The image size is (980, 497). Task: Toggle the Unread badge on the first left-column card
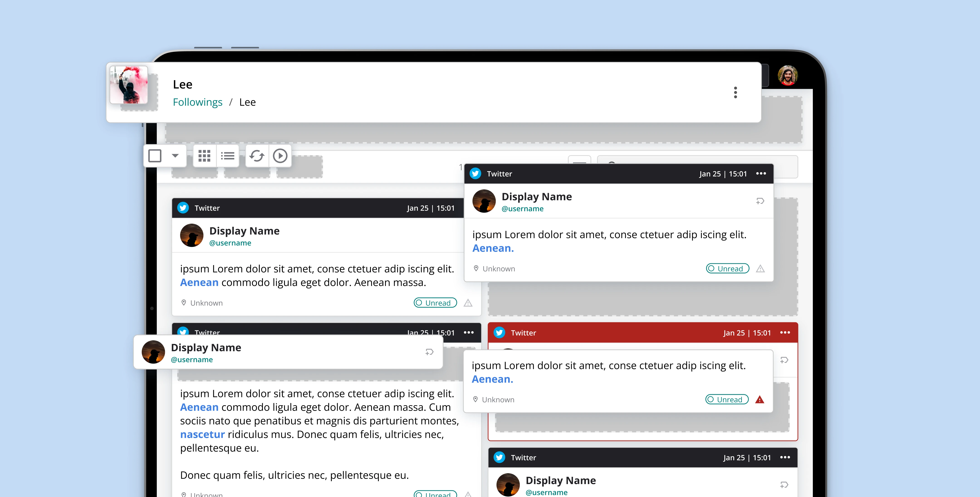pos(435,303)
